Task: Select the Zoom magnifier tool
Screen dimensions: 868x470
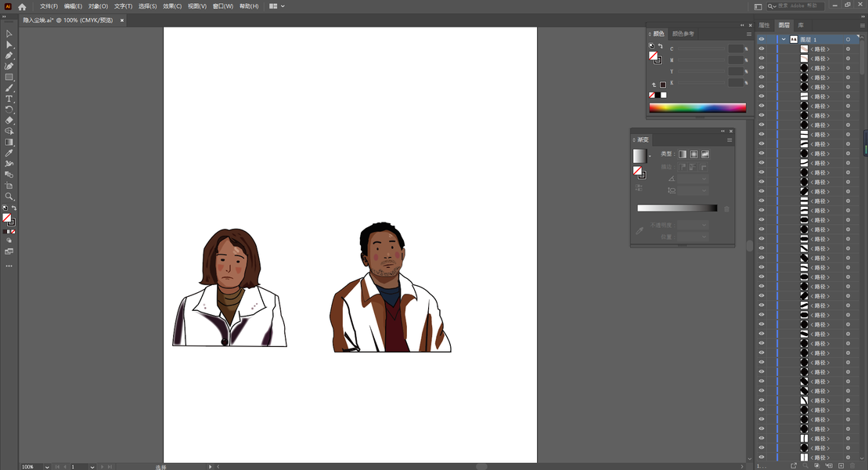Action: (x=9, y=196)
